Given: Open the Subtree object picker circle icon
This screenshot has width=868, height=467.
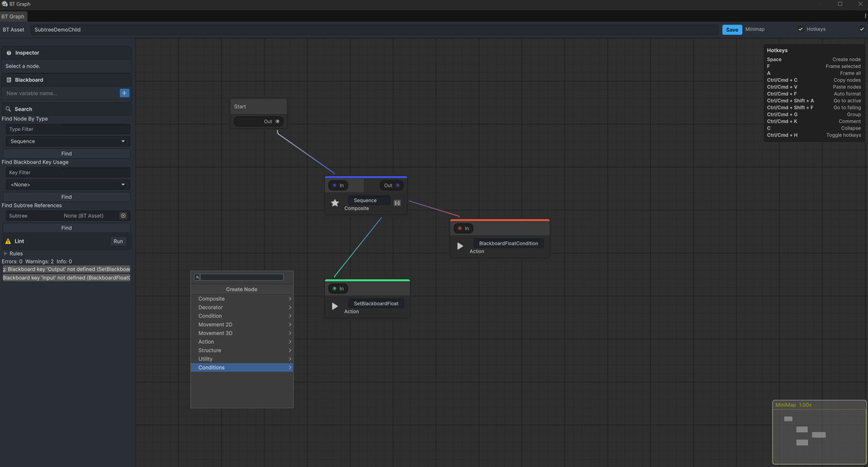Looking at the screenshot, I should click(123, 216).
